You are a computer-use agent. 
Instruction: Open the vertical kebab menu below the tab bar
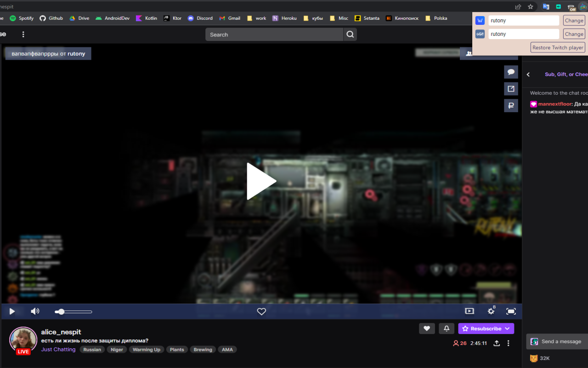pyautogui.click(x=23, y=34)
